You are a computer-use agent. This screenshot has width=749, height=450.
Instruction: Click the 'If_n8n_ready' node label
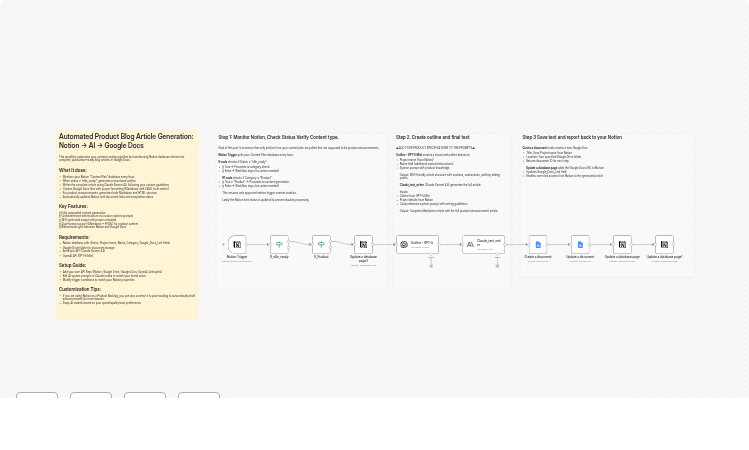[279, 257]
